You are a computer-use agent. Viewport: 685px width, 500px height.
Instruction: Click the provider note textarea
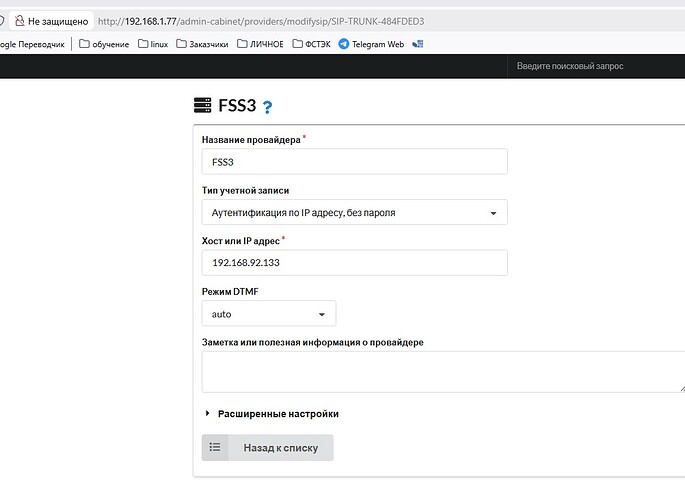click(443, 372)
